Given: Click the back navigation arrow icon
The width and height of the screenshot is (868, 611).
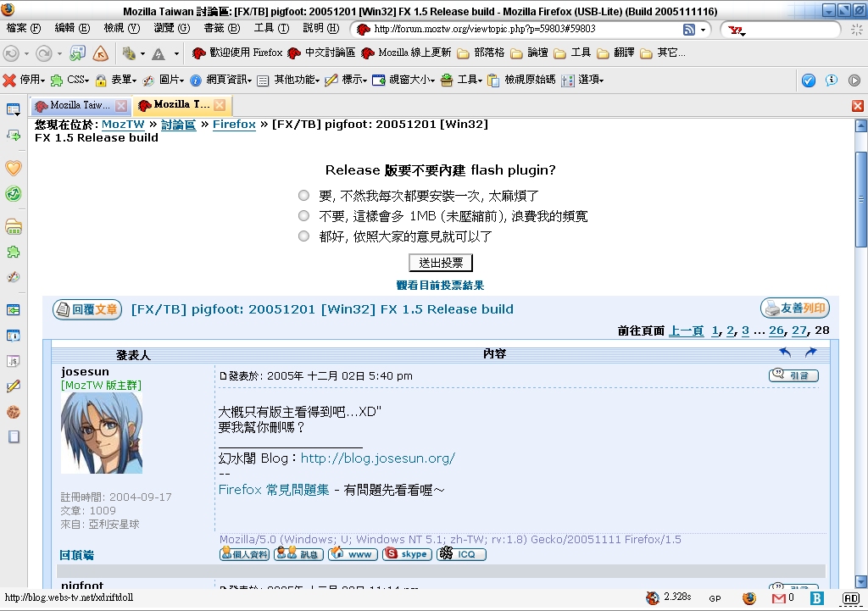Looking at the screenshot, I should point(10,53).
